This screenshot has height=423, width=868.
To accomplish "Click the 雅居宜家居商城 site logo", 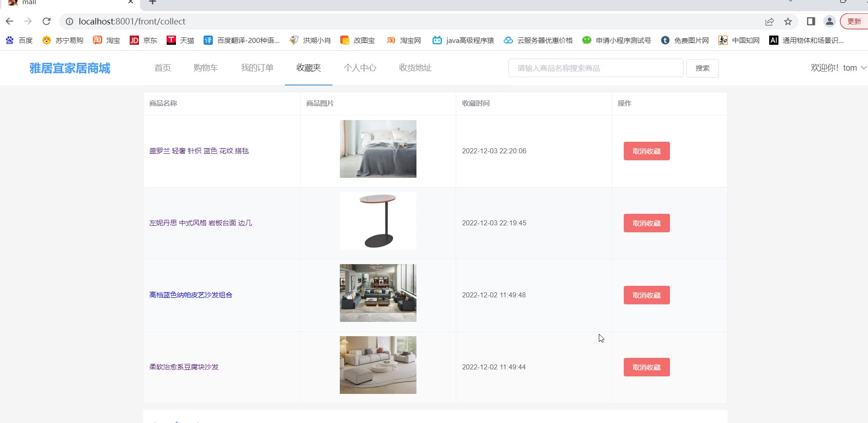I will 70,68.
